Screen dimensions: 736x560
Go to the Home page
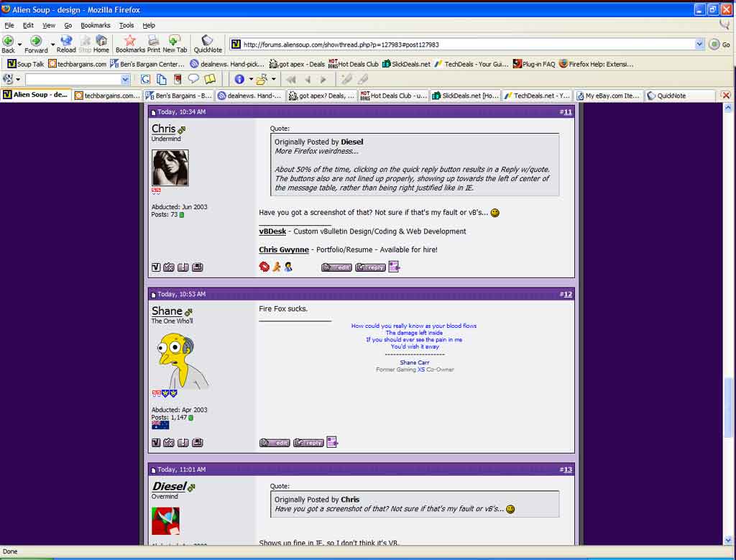point(101,44)
